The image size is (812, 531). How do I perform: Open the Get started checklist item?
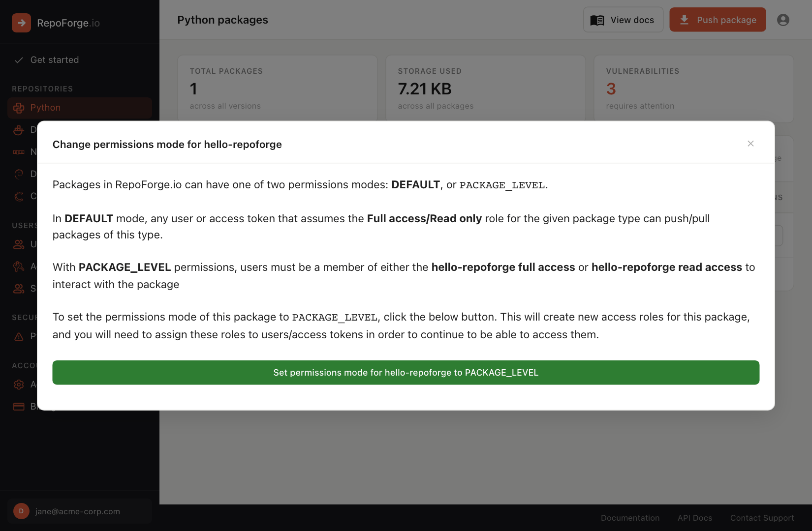pyautogui.click(x=80, y=60)
